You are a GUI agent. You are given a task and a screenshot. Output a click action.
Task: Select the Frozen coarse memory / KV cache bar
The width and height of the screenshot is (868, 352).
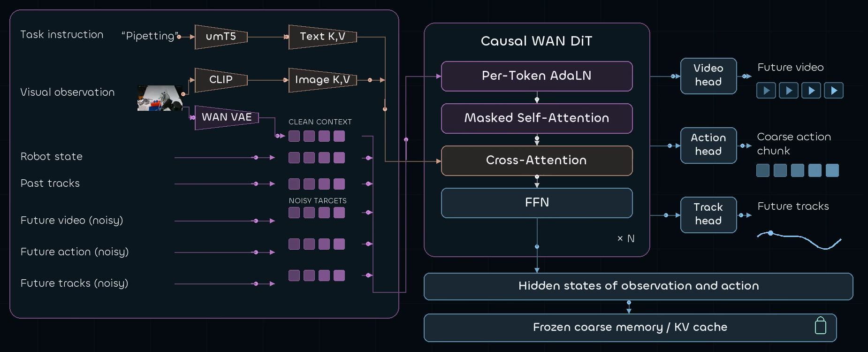(630, 328)
